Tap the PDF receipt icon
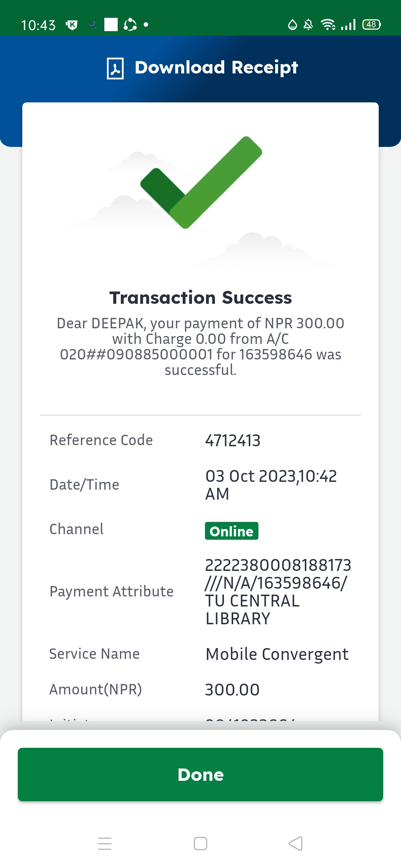Screen dimensions: 401x868 (x=115, y=68)
